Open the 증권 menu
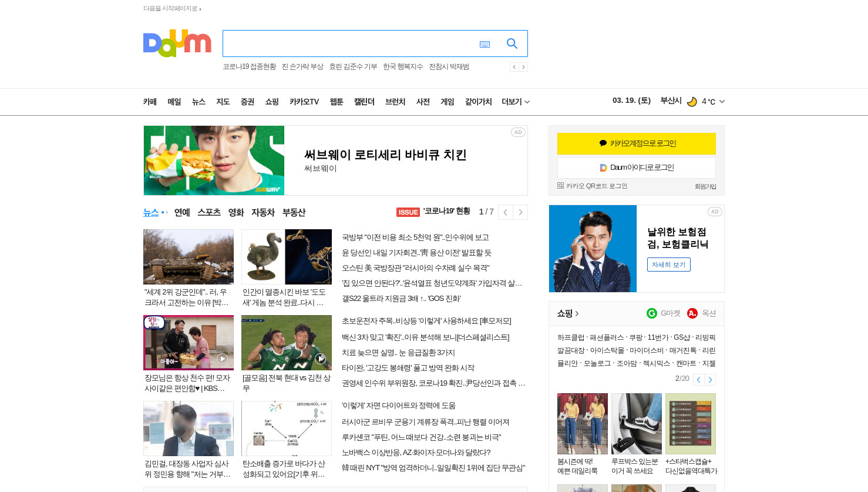The width and height of the screenshot is (868, 492). 247,102
